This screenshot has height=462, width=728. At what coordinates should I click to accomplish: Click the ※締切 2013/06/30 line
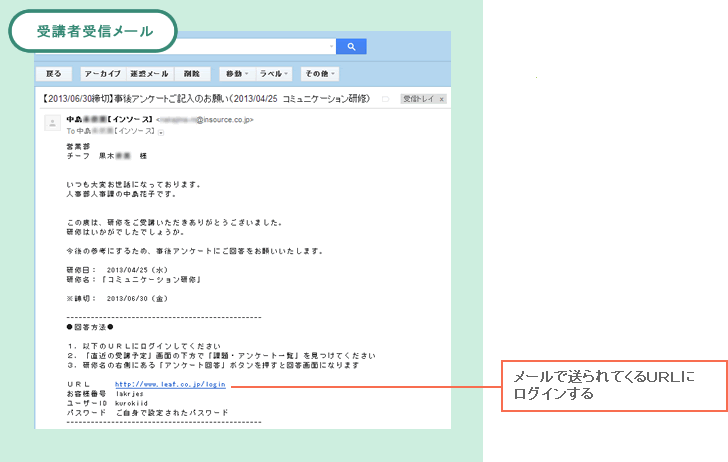pyautogui.click(x=117, y=299)
